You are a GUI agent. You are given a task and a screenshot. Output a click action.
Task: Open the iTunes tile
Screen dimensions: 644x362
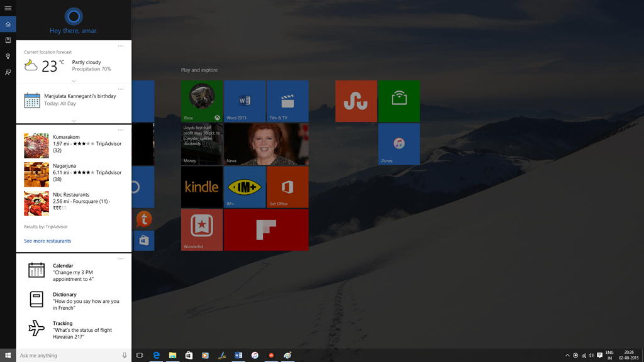click(x=399, y=144)
